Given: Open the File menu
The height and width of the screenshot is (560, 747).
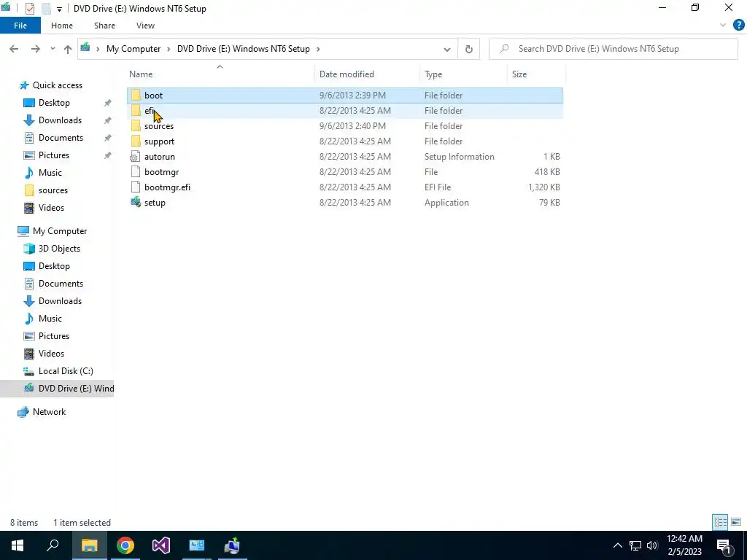Looking at the screenshot, I should click(20, 26).
